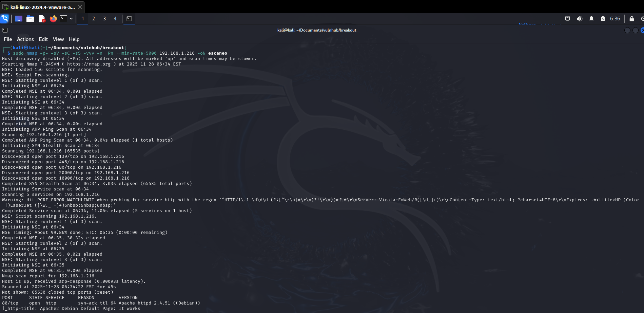The height and width of the screenshot is (313, 644).
Task: Open the volume control icon
Action: 580,19
